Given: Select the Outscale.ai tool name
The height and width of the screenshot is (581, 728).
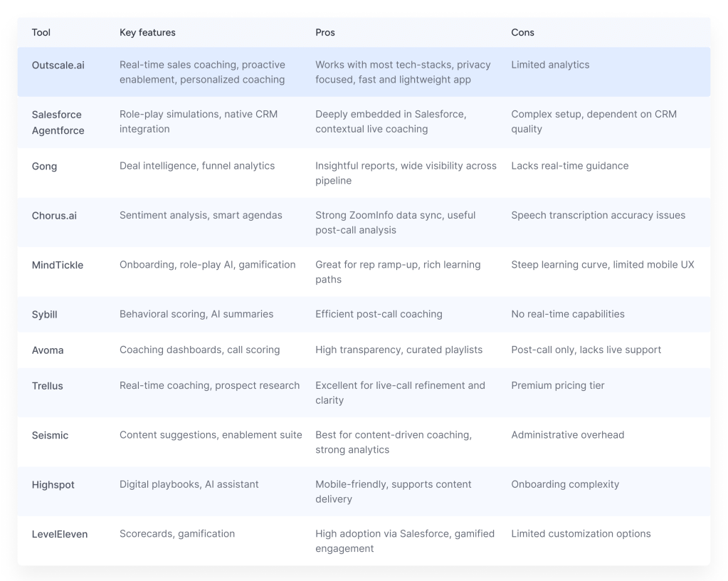Looking at the screenshot, I should click(x=58, y=65).
